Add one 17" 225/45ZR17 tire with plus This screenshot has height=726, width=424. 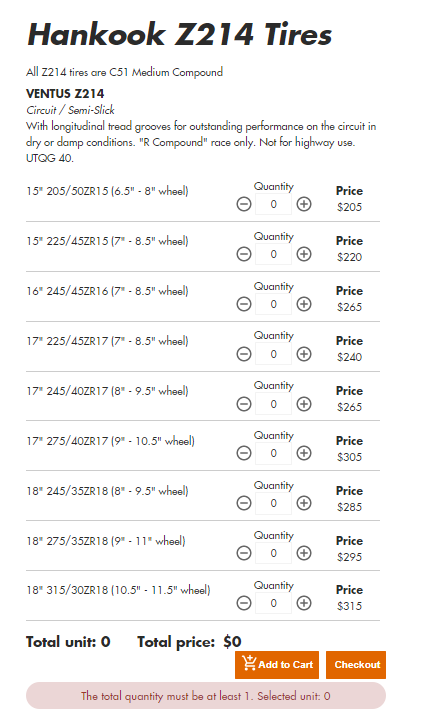[304, 354]
